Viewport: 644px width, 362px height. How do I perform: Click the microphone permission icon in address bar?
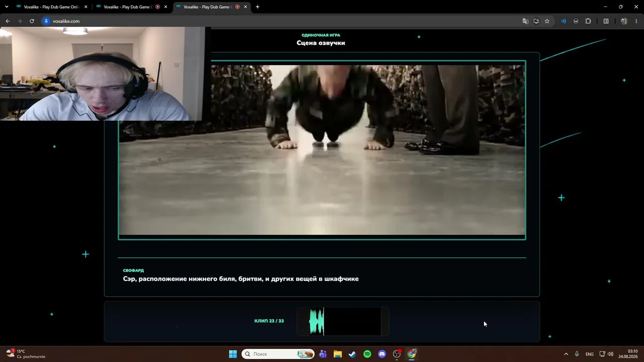46,21
